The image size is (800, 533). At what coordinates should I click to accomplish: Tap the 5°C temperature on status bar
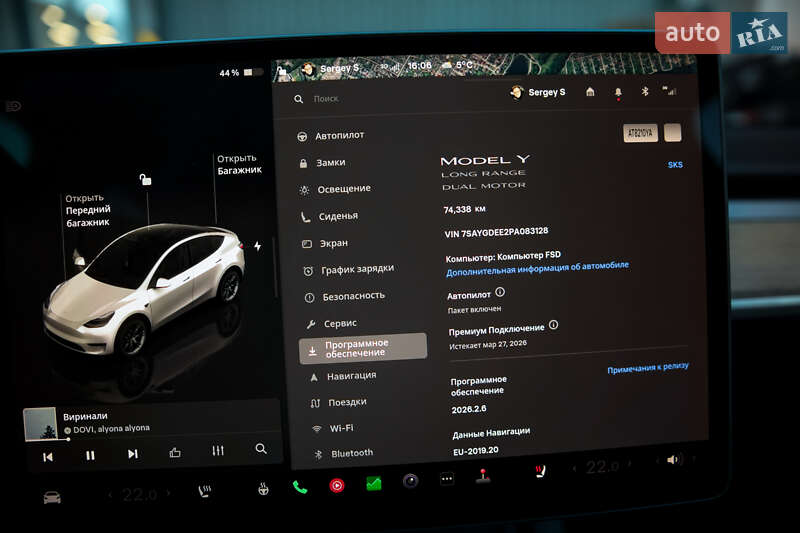pos(458,65)
